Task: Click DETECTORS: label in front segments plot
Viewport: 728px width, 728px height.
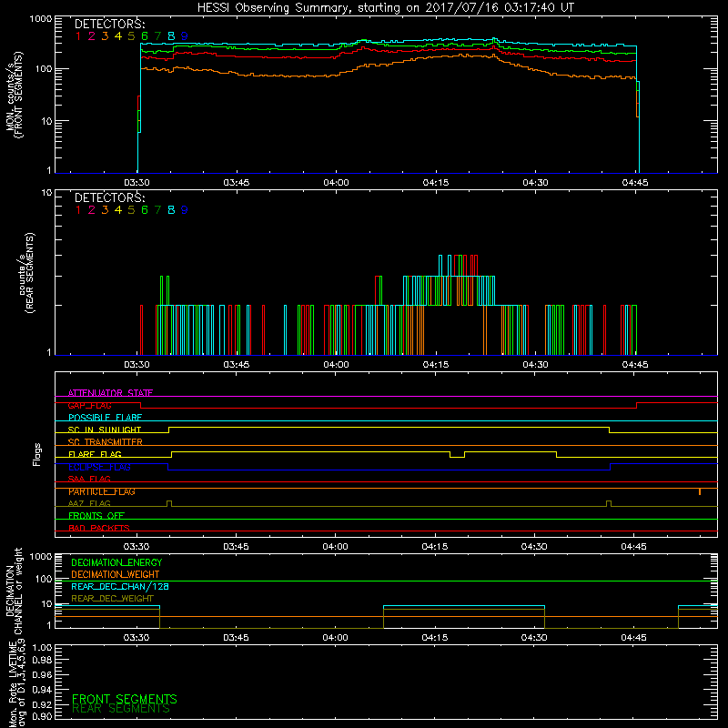Action: click(x=109, y=25)
